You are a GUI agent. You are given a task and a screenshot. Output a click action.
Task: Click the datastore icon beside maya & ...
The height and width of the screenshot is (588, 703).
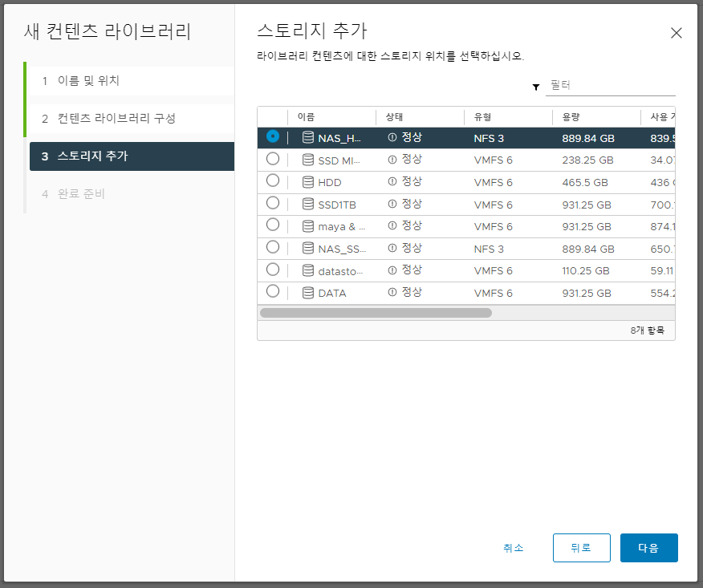point(308,226)
